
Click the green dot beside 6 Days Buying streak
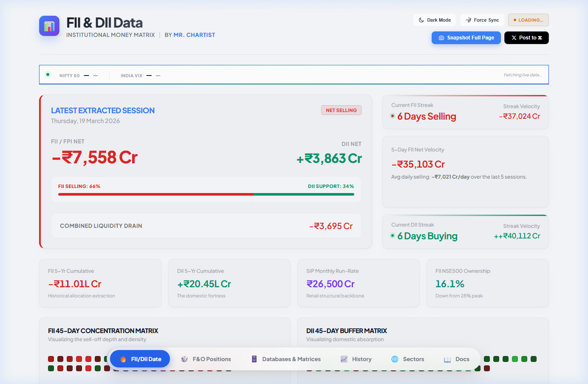point(392,235)
